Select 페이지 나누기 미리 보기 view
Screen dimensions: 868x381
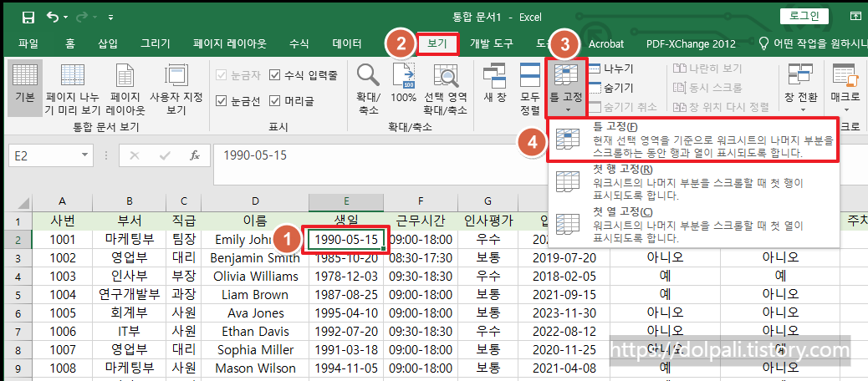(72, 88)
